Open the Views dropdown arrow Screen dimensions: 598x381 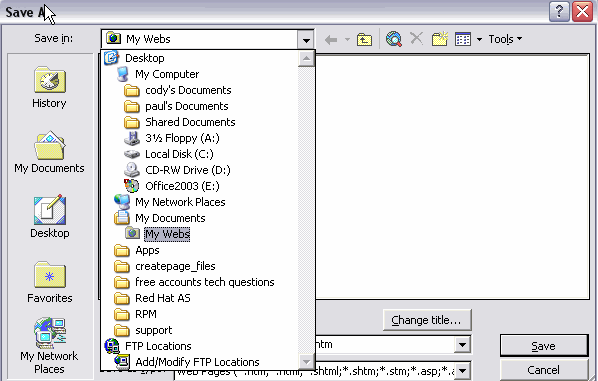click(x=479, y=39)
